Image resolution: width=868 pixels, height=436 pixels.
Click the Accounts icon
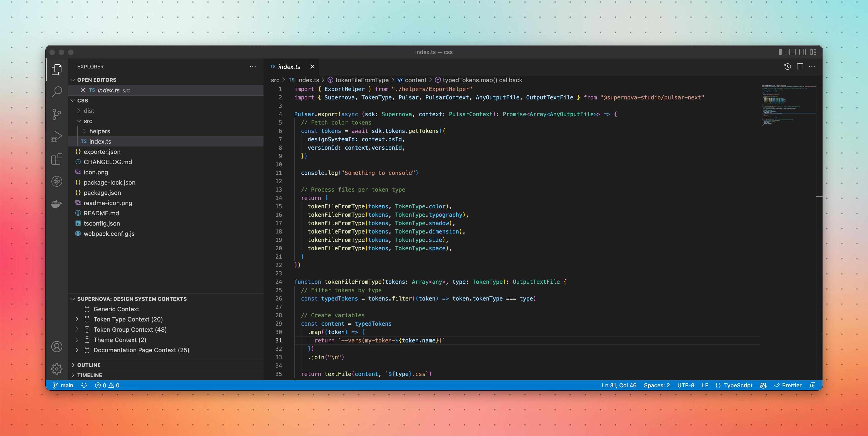(x=57, y=346)
